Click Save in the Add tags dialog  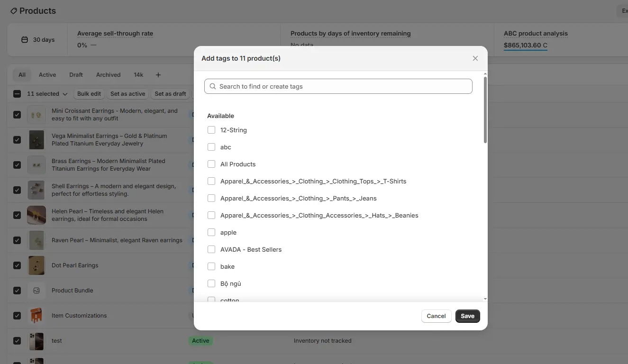pyautogui.click(x=467, y=316)
